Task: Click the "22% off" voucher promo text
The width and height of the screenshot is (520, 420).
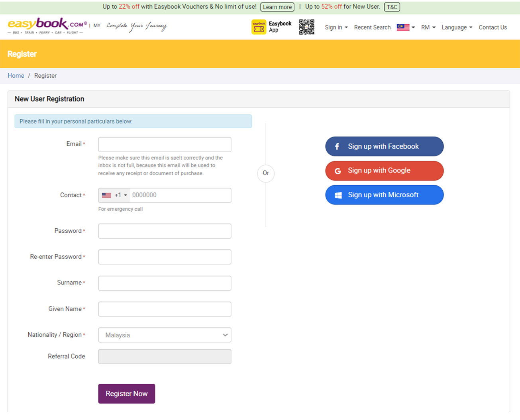Action: point(129,7)
